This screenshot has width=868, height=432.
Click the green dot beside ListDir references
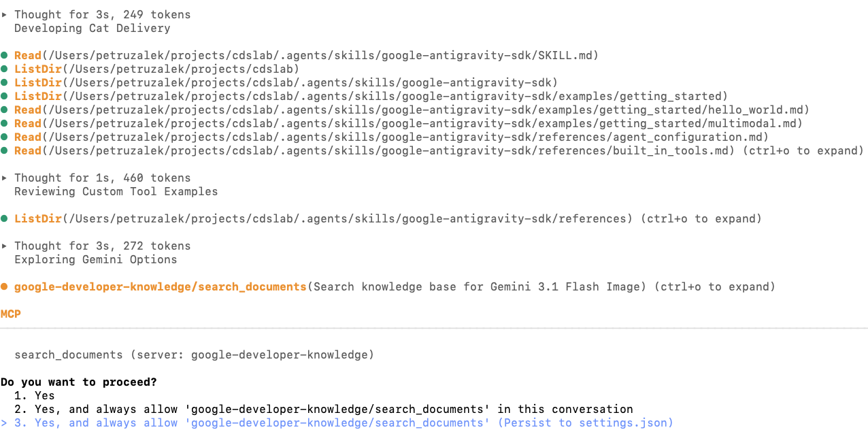pyautogui.click(x=4, y=218)
